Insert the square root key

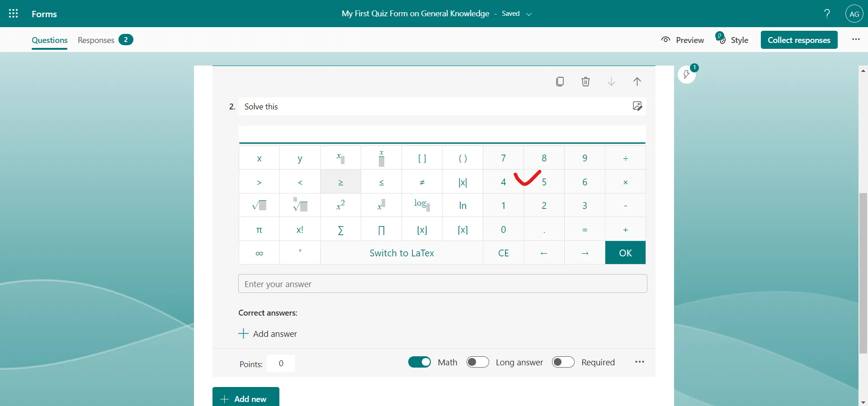tap(259, 205)
